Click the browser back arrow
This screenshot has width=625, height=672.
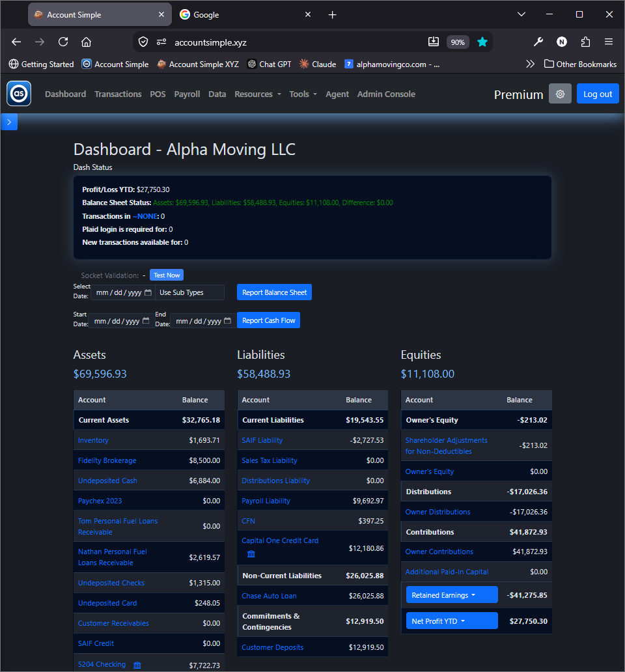16,42
